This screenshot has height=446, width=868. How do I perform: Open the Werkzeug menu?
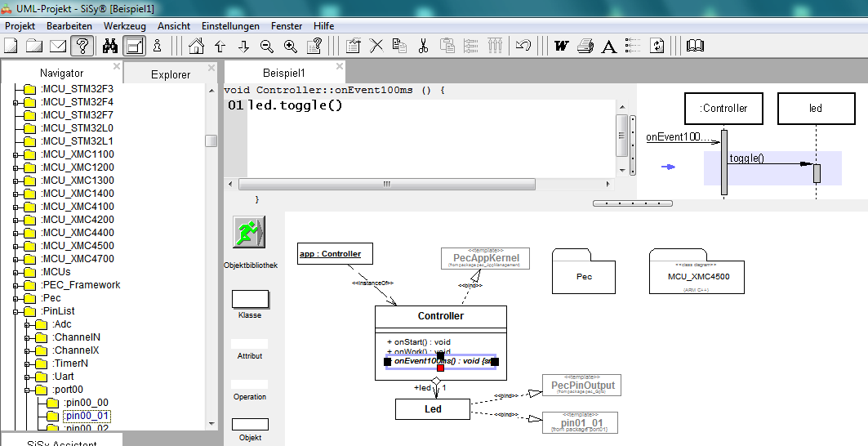pyautogui.click(x=124, y=26)
